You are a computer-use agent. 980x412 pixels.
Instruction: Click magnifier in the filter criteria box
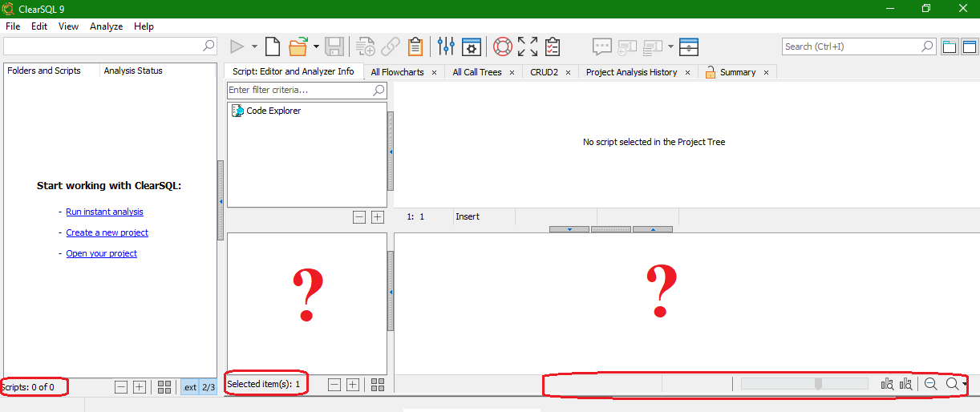tap(379, 91)
